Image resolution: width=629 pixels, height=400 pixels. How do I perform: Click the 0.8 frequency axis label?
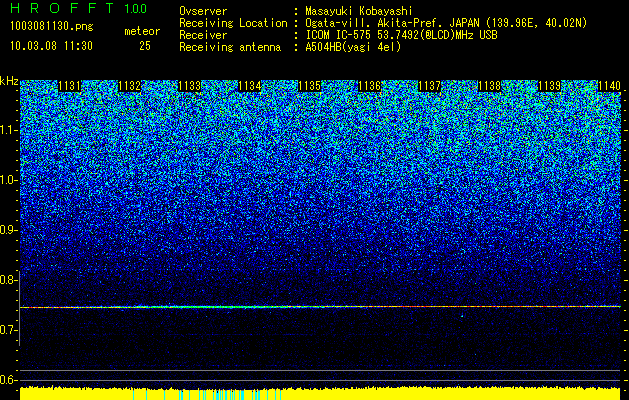click(8, 280)
